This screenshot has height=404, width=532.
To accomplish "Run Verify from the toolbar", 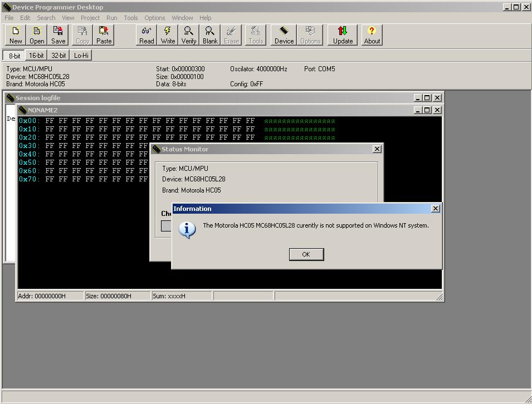I will pyautogui.click(x=189, y=35).
